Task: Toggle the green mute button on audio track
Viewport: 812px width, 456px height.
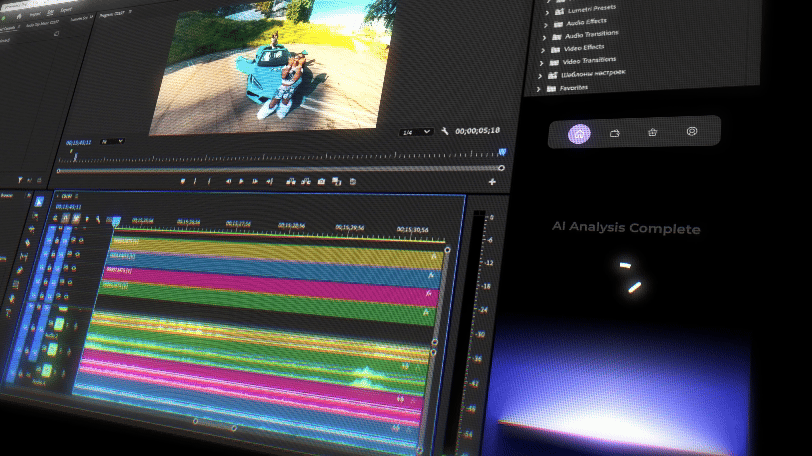Action: click(60, 323)
